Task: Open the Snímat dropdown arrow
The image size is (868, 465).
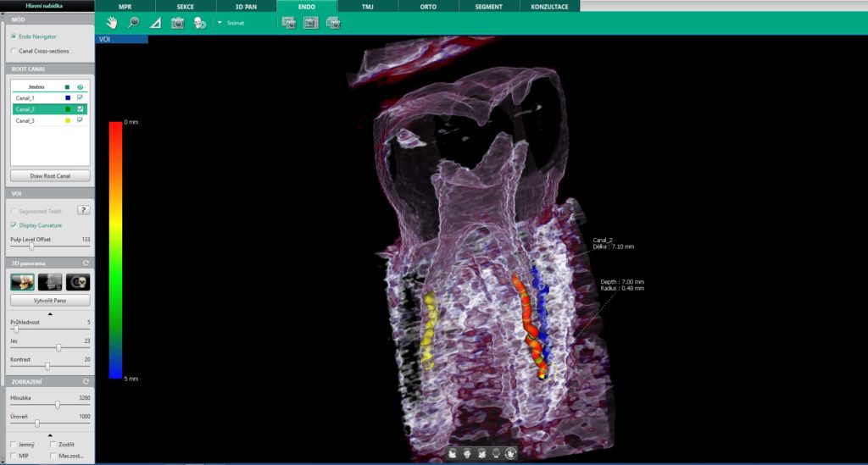Action: [x=220, y=23]
